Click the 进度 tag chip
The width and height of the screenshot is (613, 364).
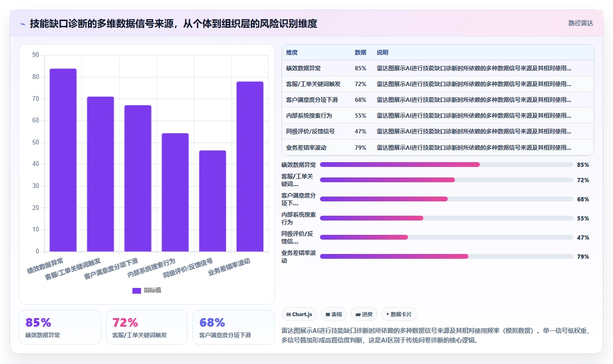click(364, 314)
